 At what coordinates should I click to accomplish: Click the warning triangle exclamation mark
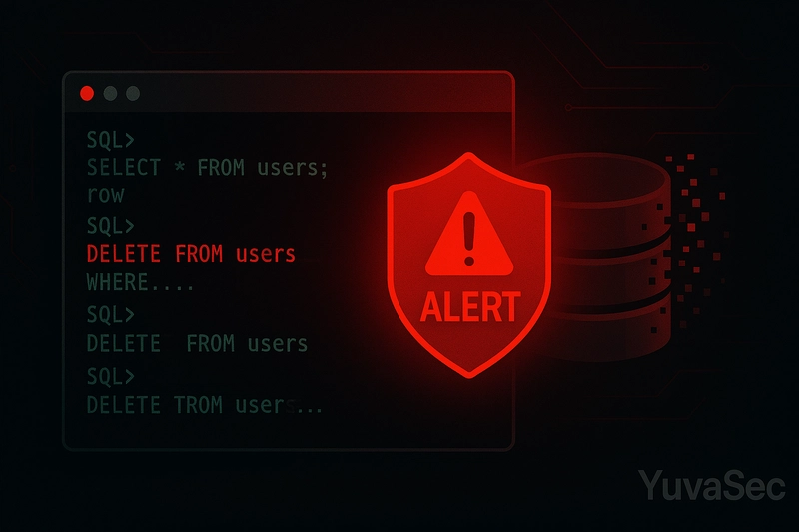[x=469, y=235]
